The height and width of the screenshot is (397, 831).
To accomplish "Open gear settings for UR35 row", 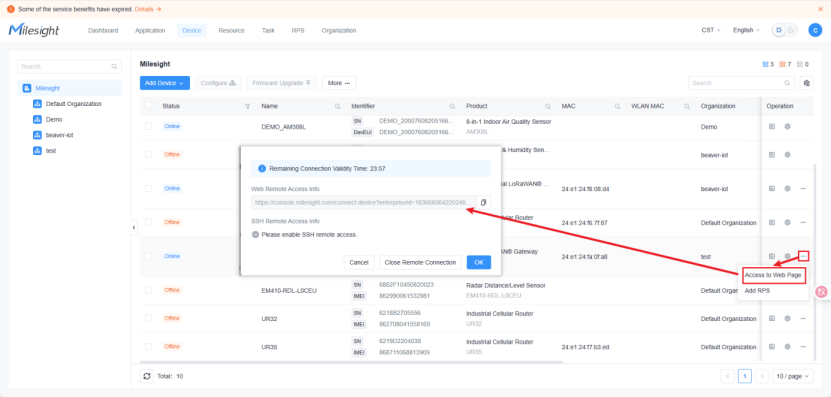I will coord(788,347).
